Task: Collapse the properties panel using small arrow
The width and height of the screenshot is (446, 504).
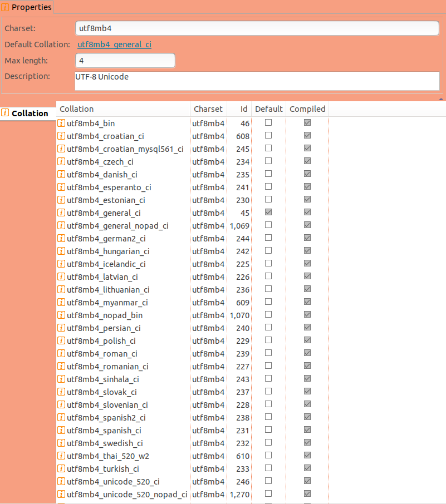Action: coord(441,98)
